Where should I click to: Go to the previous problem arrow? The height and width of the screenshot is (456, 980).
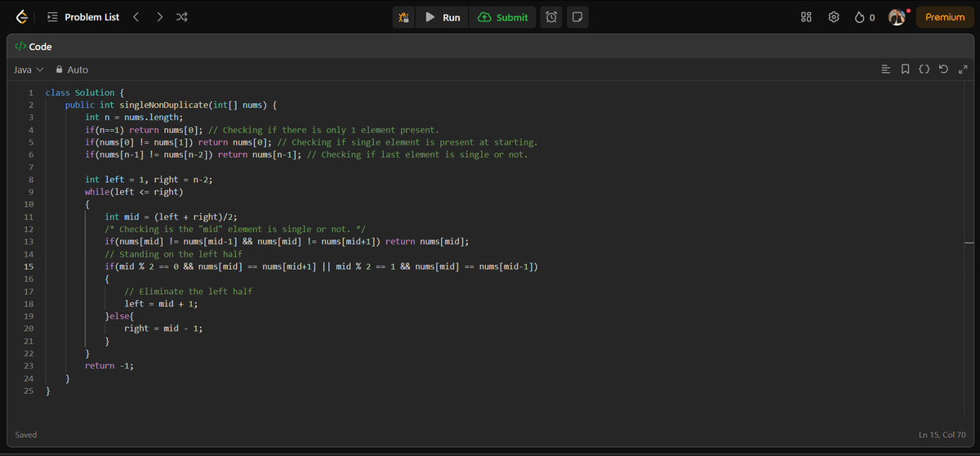point(136,17)
